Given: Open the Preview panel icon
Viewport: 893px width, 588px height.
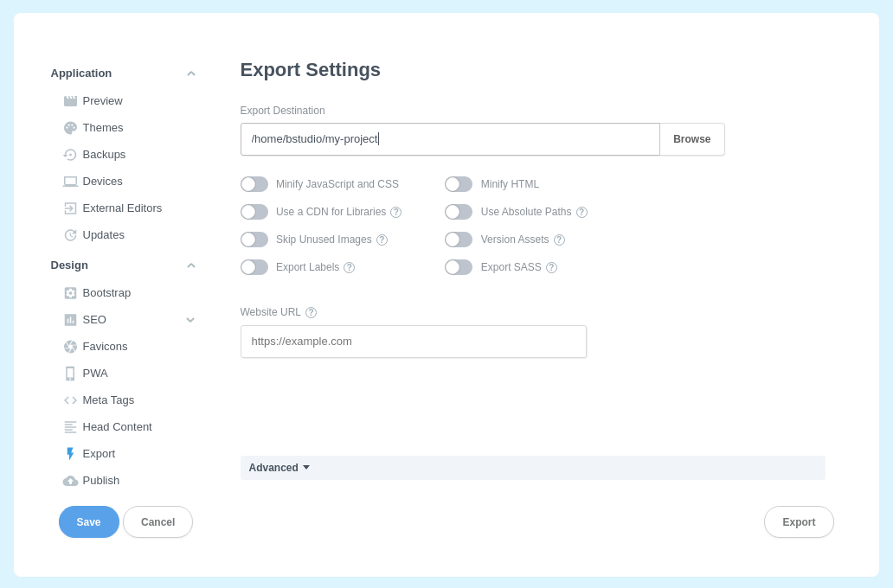Looking at the screenshot, I should pyautogui.click(x=70, y=100).
